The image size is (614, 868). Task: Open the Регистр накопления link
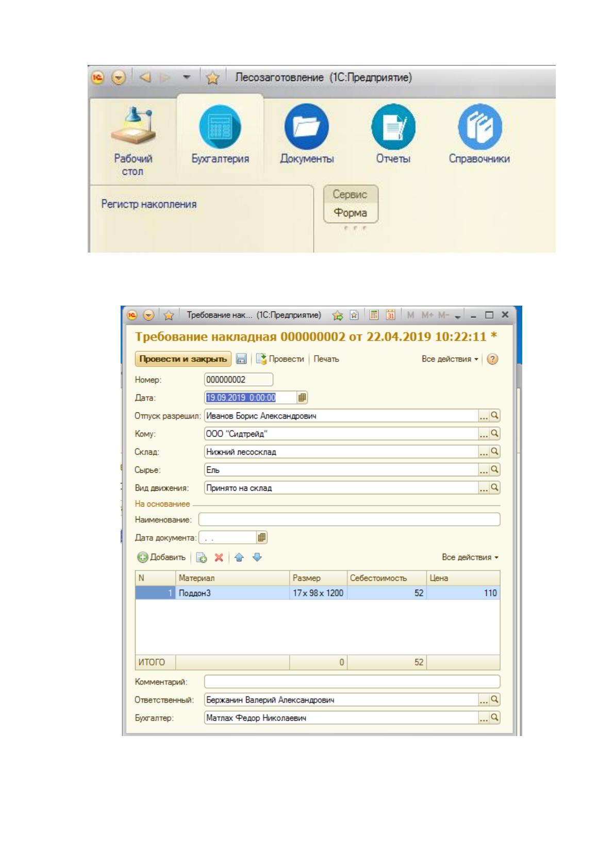(149, 204)
